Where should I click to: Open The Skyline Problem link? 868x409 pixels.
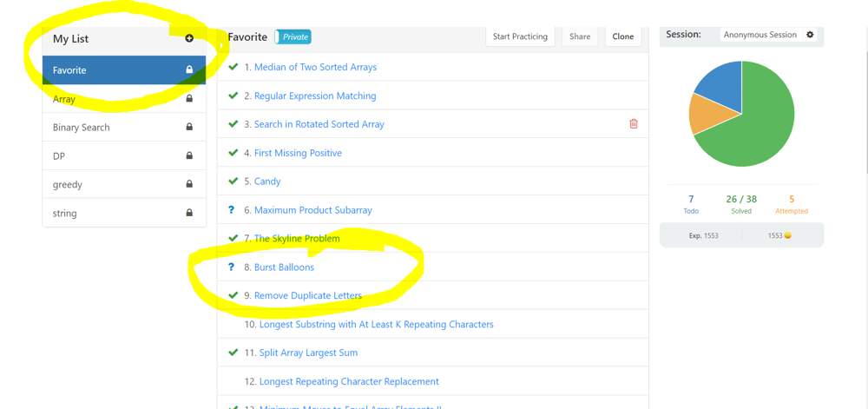point(297,239)
